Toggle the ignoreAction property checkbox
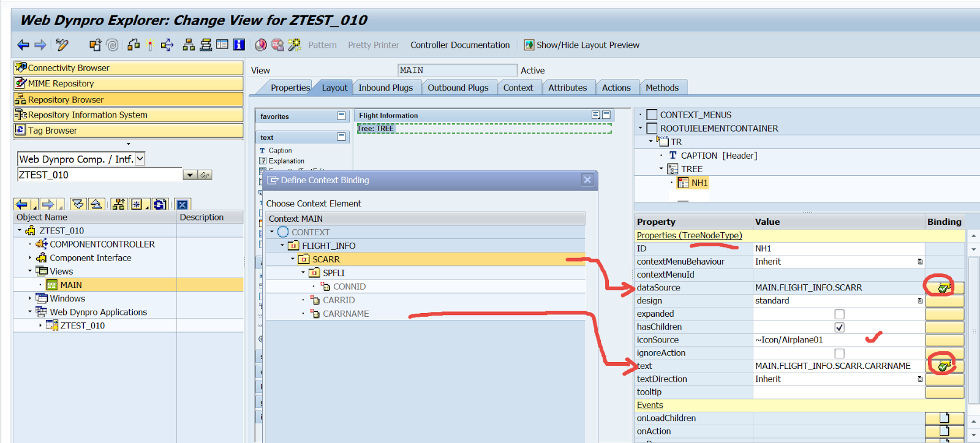The width and height of the screenshot is (980, 443). pos(839,353)
